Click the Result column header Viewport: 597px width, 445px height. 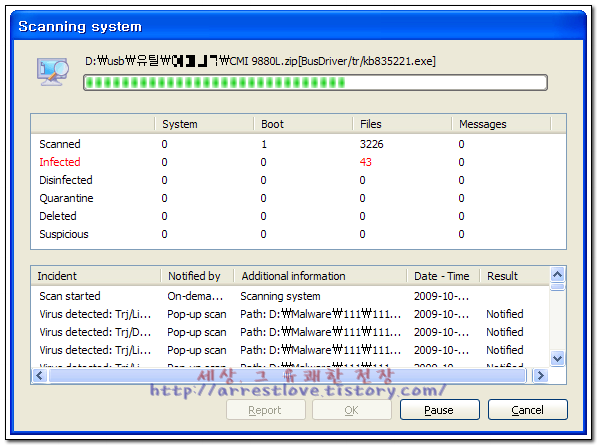(x=514, y=276)
